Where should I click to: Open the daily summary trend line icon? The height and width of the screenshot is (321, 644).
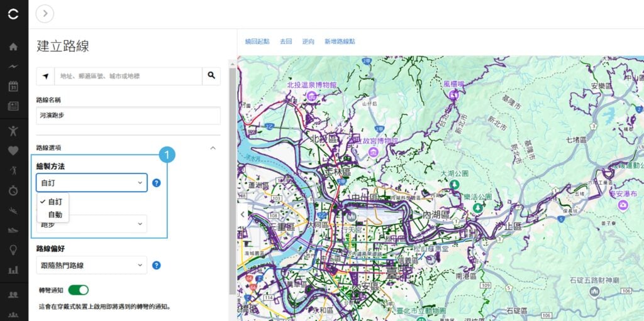tap(13, 67)
